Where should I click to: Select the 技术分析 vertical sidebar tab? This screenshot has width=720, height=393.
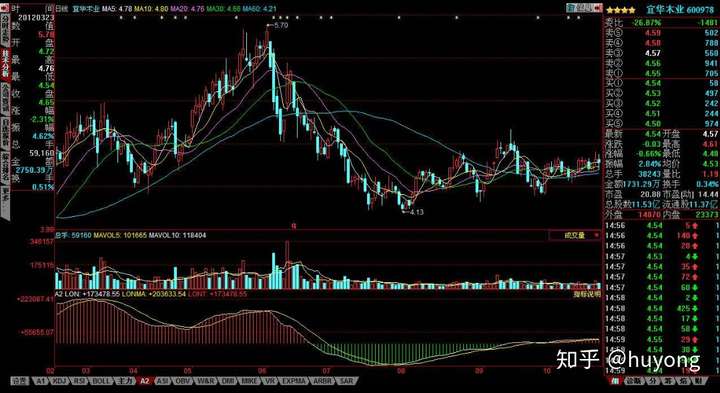(x=5, y=64)
